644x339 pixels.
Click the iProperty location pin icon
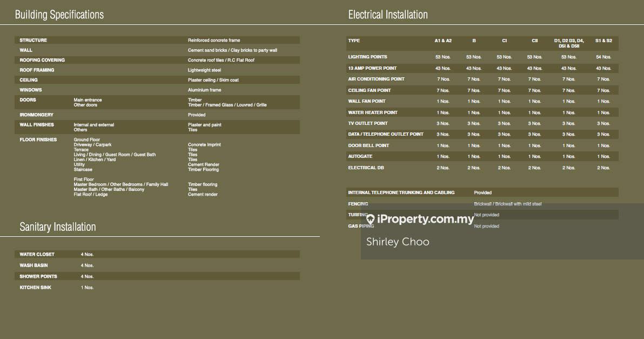pyautogui.click(x=370, y=220)
